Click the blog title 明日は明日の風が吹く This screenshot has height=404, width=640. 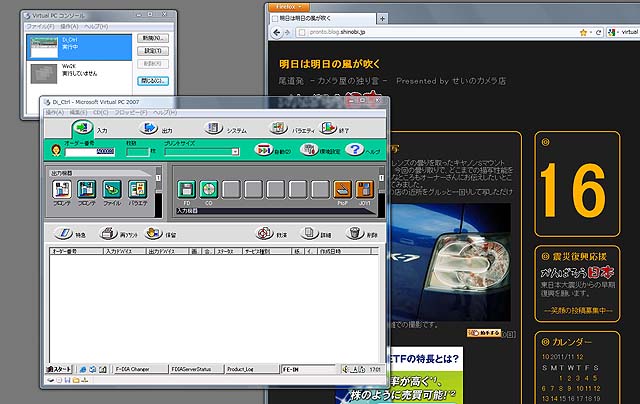(330, 64)
